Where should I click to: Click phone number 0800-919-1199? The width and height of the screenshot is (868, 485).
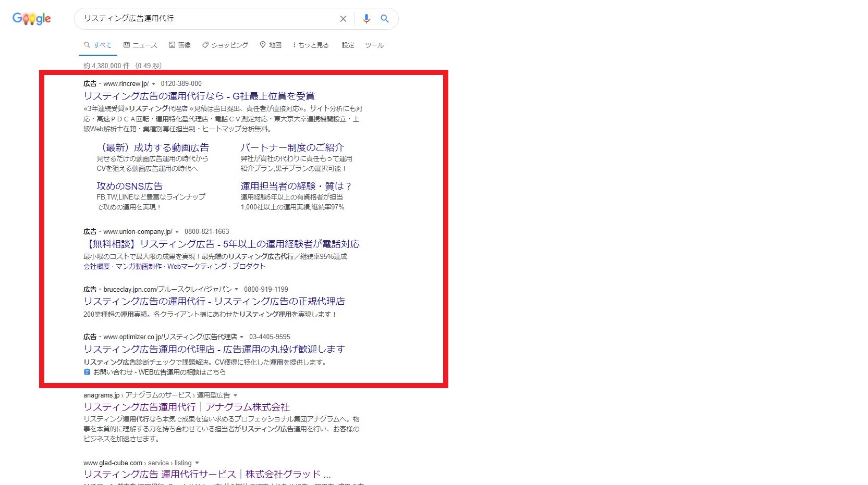(266, 289)
